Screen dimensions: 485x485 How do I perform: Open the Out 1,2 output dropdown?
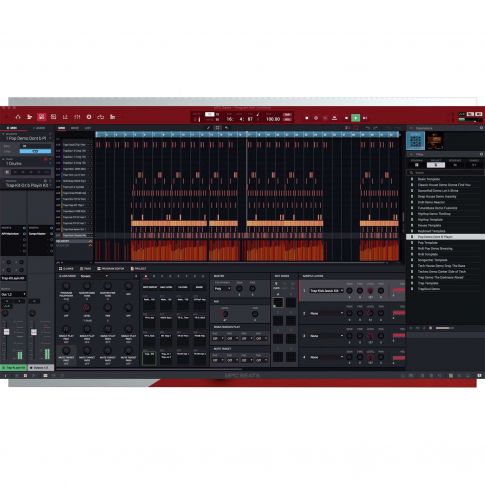(13, 294)
